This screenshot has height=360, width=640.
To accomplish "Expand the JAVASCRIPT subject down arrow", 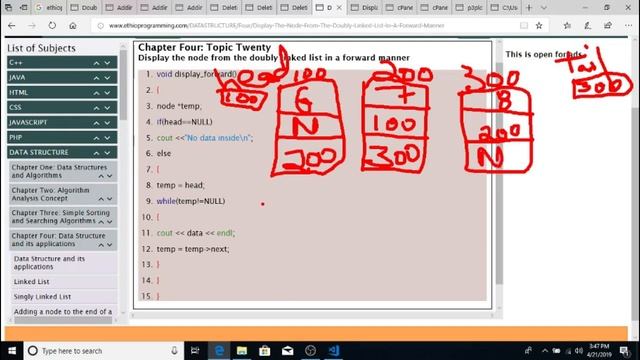I will (x=107, y=122).
